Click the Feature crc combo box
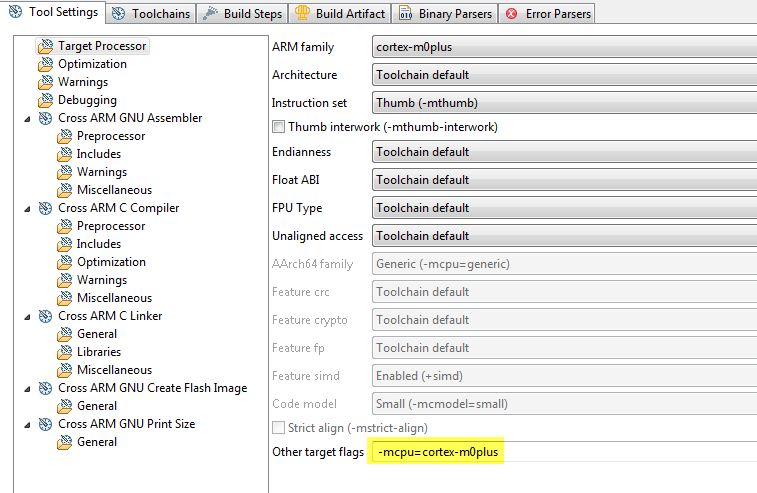The image size is (757, 493). click(564, 292)
